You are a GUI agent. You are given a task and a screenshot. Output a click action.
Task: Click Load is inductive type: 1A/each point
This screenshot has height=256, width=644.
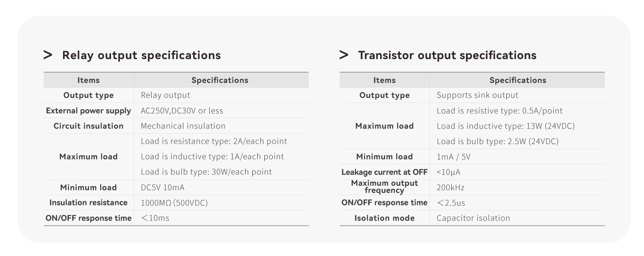[212, 157]
